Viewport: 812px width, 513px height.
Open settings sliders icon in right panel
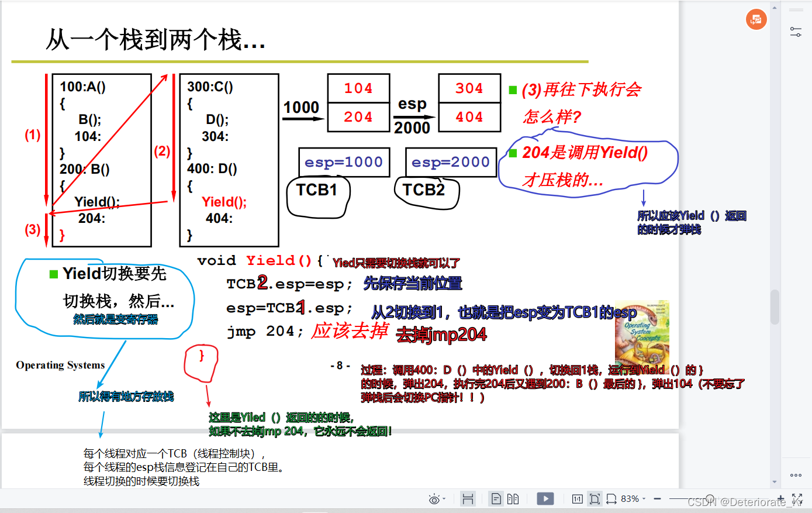(x=796, y=32)
